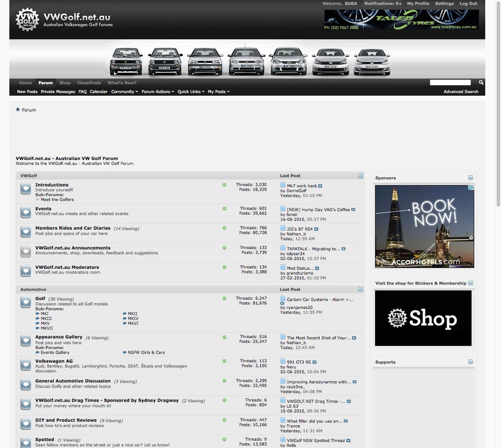Open the FAQ page
501x448 pixels.
(x=82, y=92)
